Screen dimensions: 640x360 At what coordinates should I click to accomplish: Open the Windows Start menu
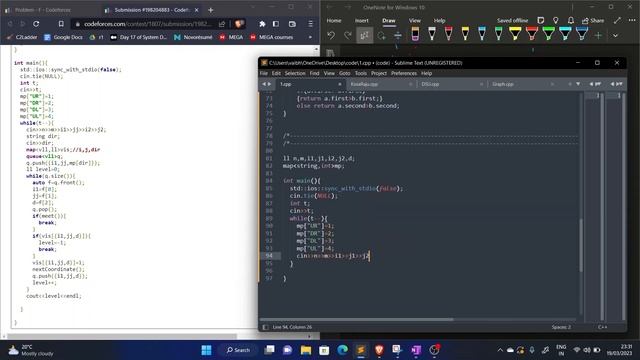(x=207, y=350)
